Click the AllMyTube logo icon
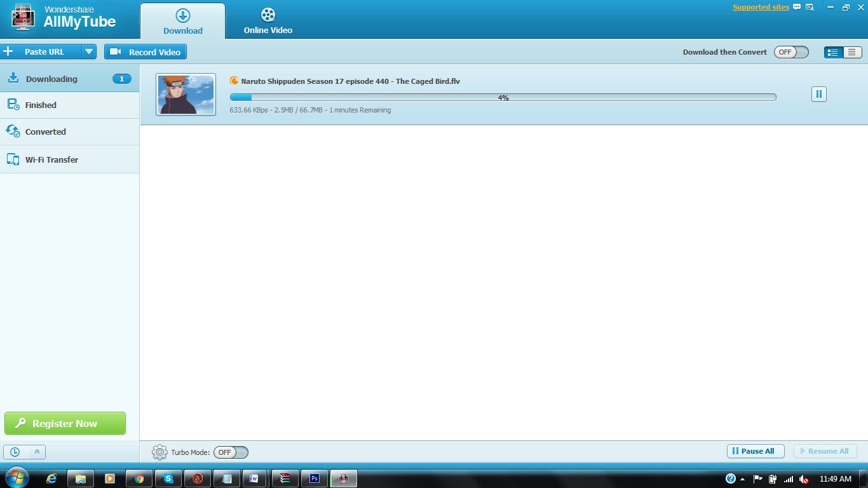 click(24, 18)
